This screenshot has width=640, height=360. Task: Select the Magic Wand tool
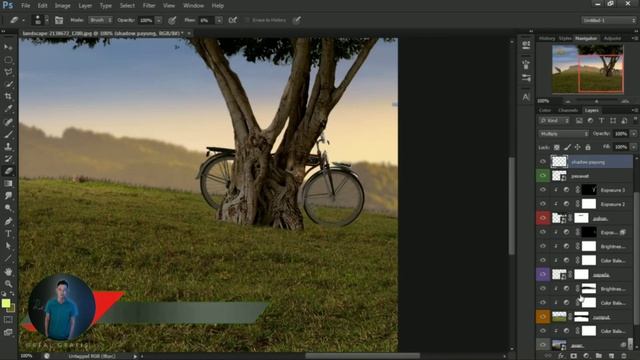pyautogui.click(x=8, y=84)
